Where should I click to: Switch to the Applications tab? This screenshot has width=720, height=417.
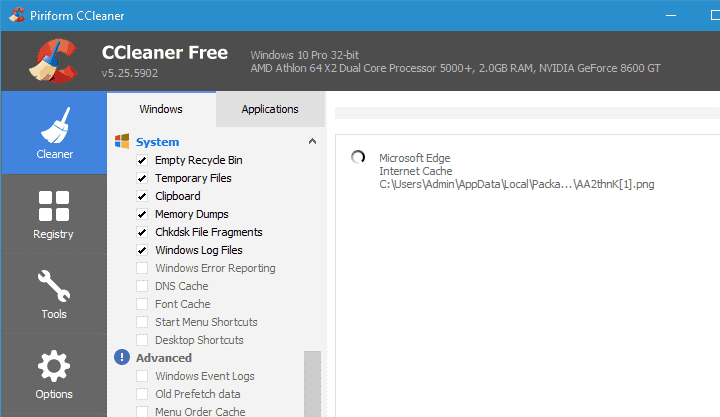270,109
